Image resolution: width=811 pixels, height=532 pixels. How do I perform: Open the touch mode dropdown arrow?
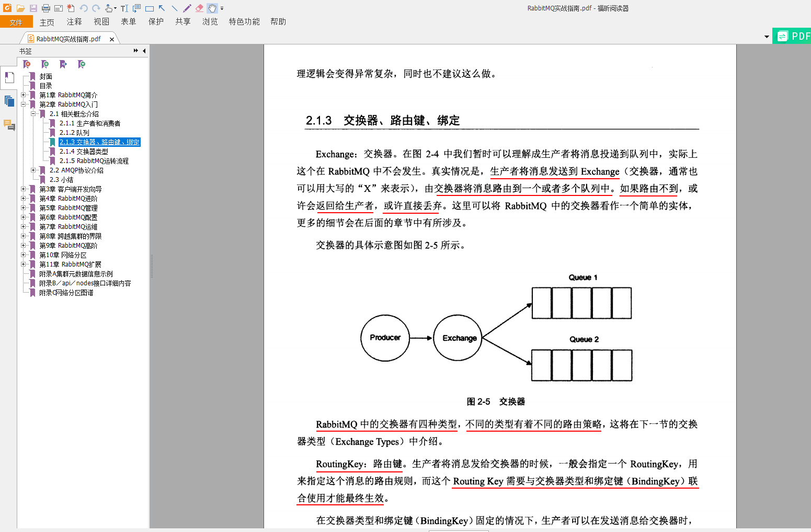[x=115, y=8]
